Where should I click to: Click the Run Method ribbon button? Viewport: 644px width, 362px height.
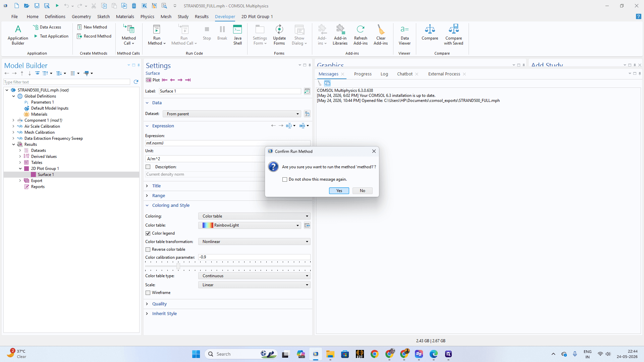157,35
